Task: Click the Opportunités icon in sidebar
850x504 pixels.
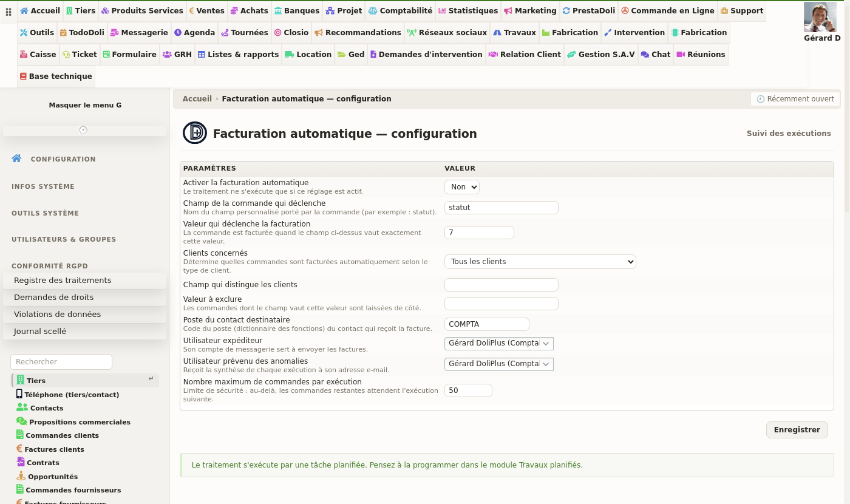Action: point(21,476)
